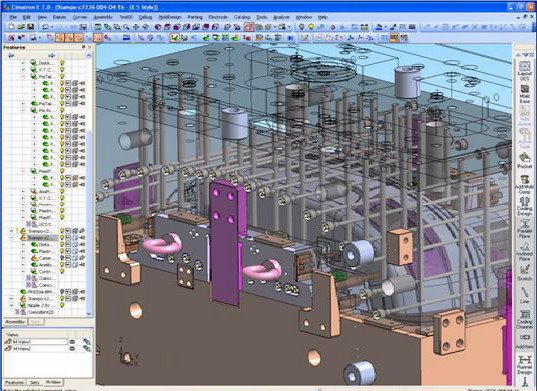
Task: Choose the Line tool in right toolbar
Action: (x=524, y=295)
